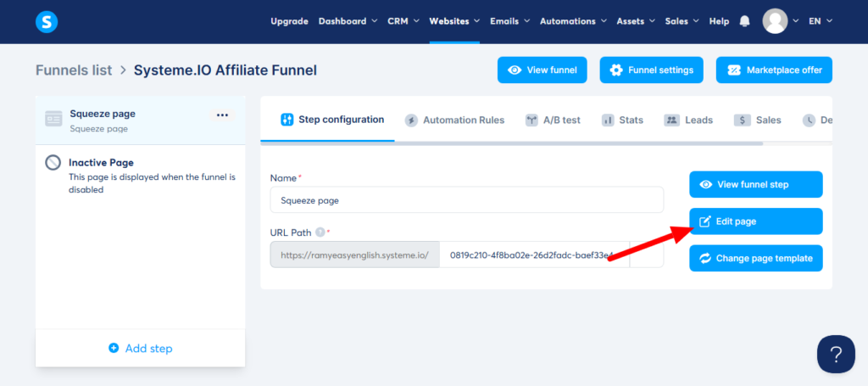Expand the Websites menu
Viewport: 868px width, 386px height.
pyautogui.click(x=454, y=21)
